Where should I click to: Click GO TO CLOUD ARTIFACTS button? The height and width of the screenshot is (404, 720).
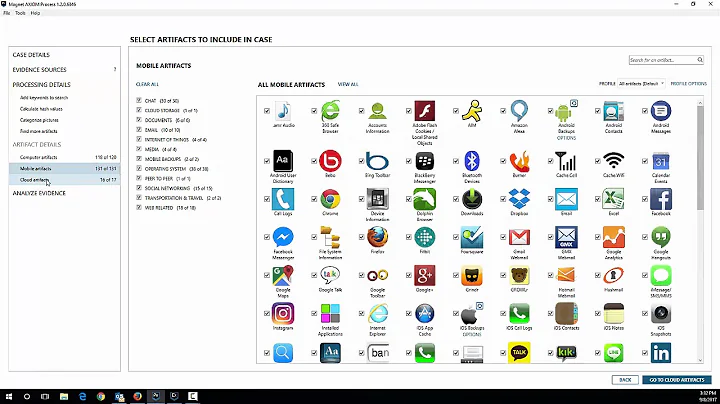(677, 380)
